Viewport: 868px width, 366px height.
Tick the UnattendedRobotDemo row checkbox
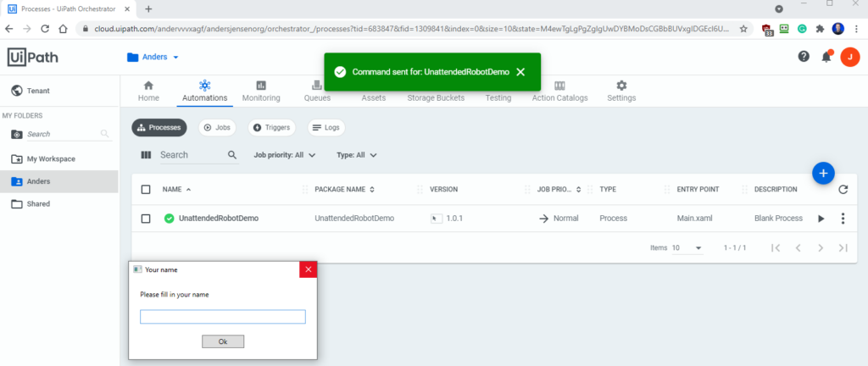(x=146, y=219)
